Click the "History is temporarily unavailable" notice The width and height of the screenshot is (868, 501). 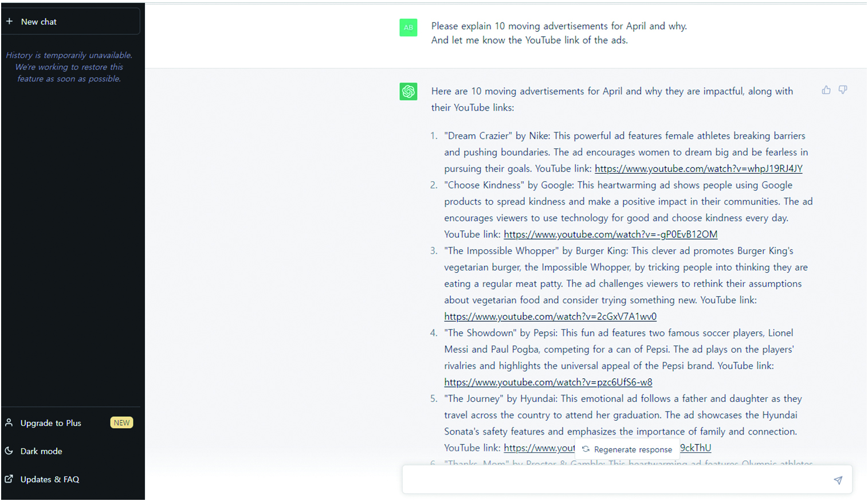point(69,67)
